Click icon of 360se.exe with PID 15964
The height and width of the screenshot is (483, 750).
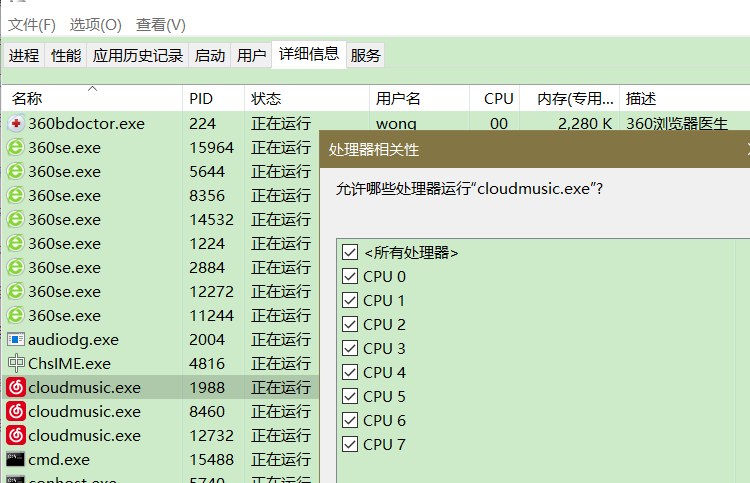coord(16,147)
